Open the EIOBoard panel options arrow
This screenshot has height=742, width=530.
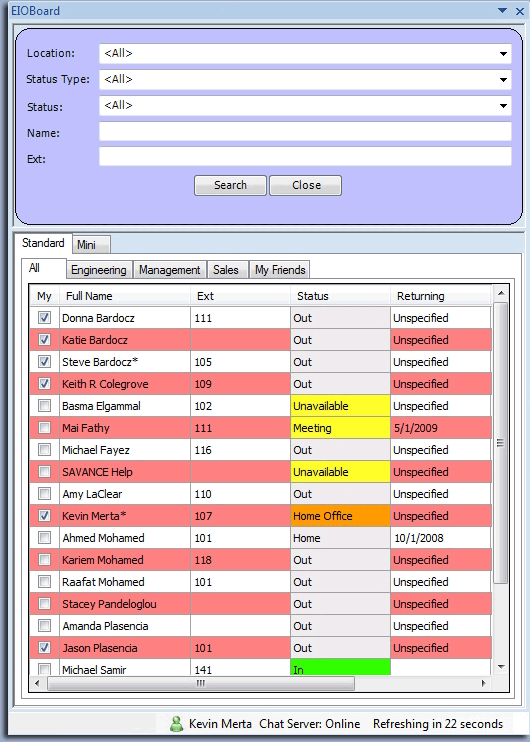503,10
